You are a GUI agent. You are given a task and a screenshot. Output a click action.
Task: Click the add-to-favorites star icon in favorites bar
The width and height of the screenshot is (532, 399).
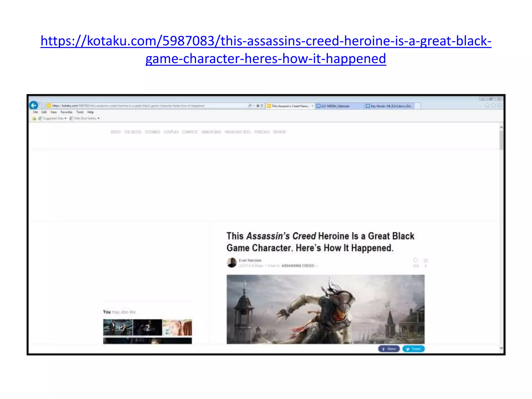point(34,118)
